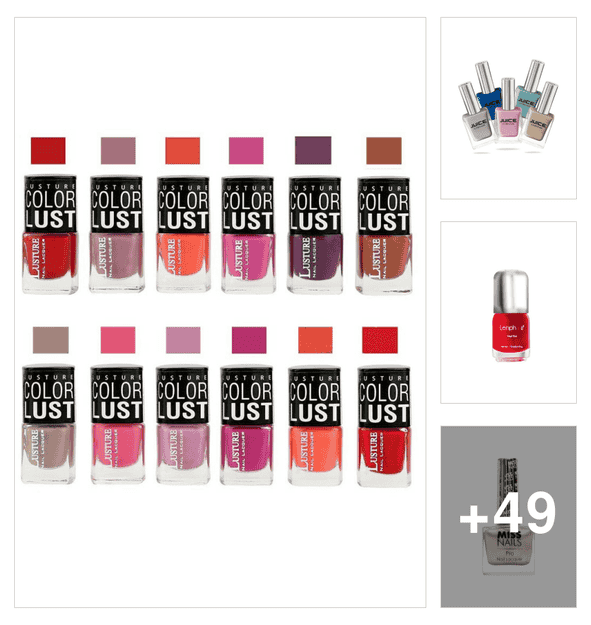591x625 pixels.
Task: Choose the sparkly red swatch in bottom row
Action: coord(380,340)
